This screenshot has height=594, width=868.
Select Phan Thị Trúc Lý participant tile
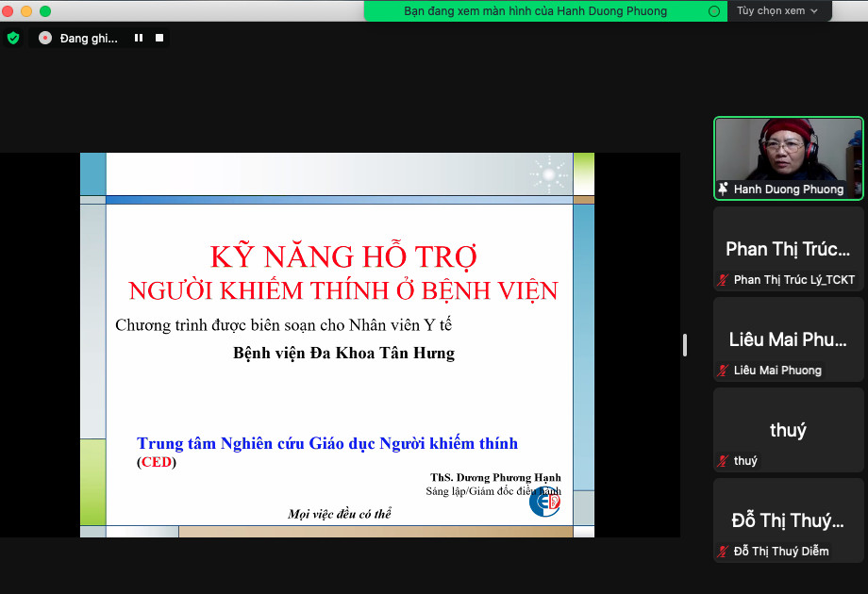[788, 248]
